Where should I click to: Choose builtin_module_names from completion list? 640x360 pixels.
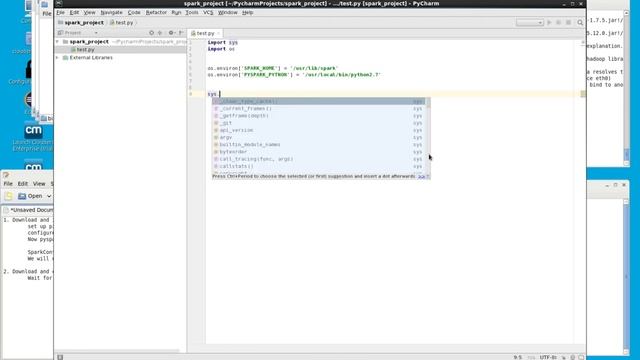pos(318,144)
